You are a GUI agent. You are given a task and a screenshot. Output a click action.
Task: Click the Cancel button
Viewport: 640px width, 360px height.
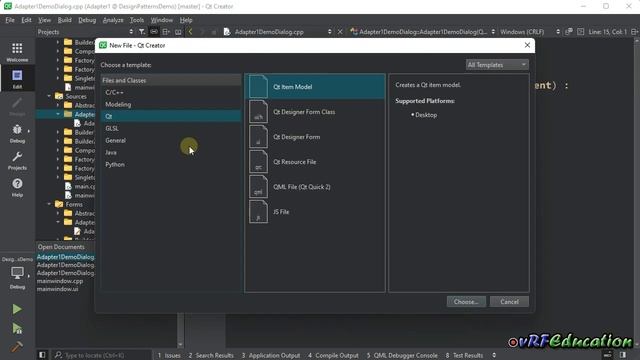point(509,302)
